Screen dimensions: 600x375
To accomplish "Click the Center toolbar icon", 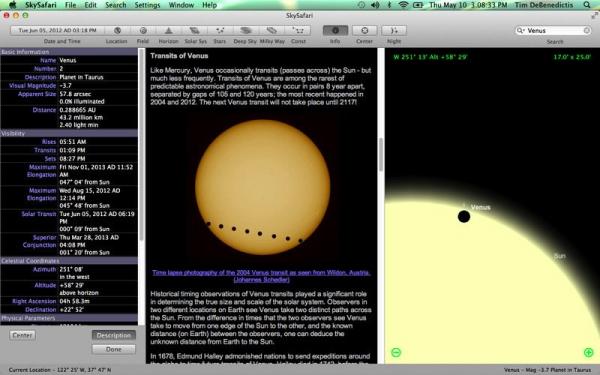I will coord(364,30).
